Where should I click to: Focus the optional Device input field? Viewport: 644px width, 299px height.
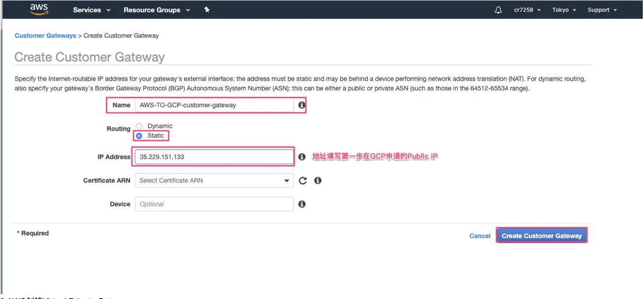click(x=214, y=204)
